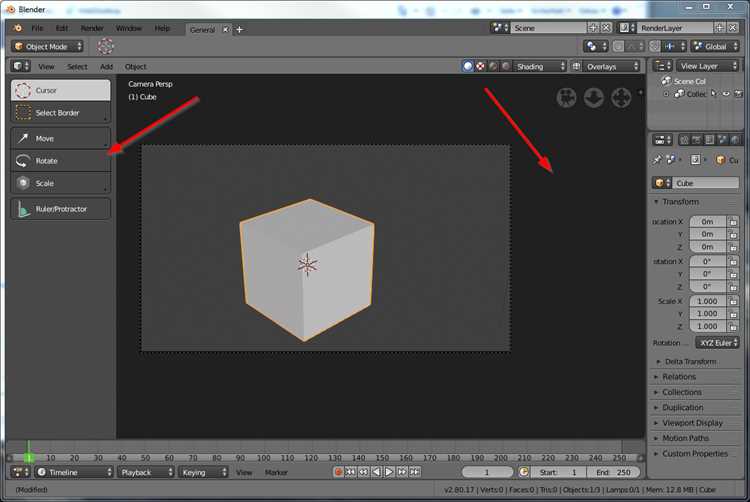
Task: Pick the Ruler/Protractor tool
Action: pos(60,209)
